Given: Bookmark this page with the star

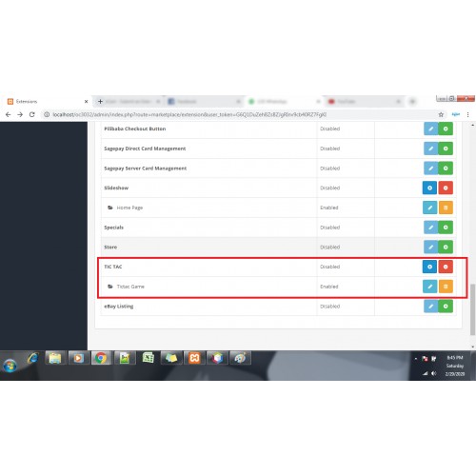Looking at the screenshot, I should pos(441,114).
